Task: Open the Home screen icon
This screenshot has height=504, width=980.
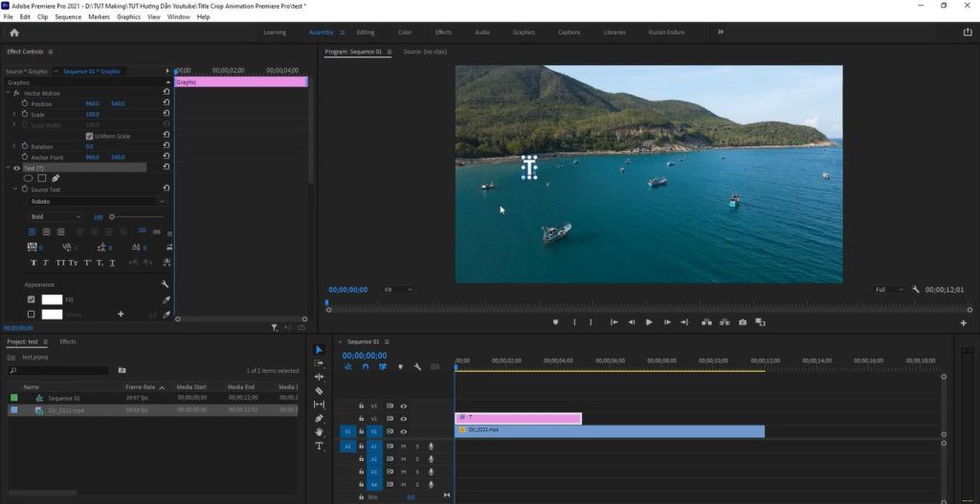Action: tap(14, 33)
